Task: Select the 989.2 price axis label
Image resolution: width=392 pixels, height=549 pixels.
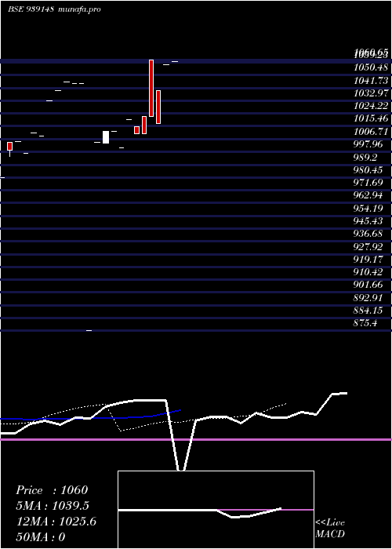Action: pyautogui.click(x=365, y=157)
